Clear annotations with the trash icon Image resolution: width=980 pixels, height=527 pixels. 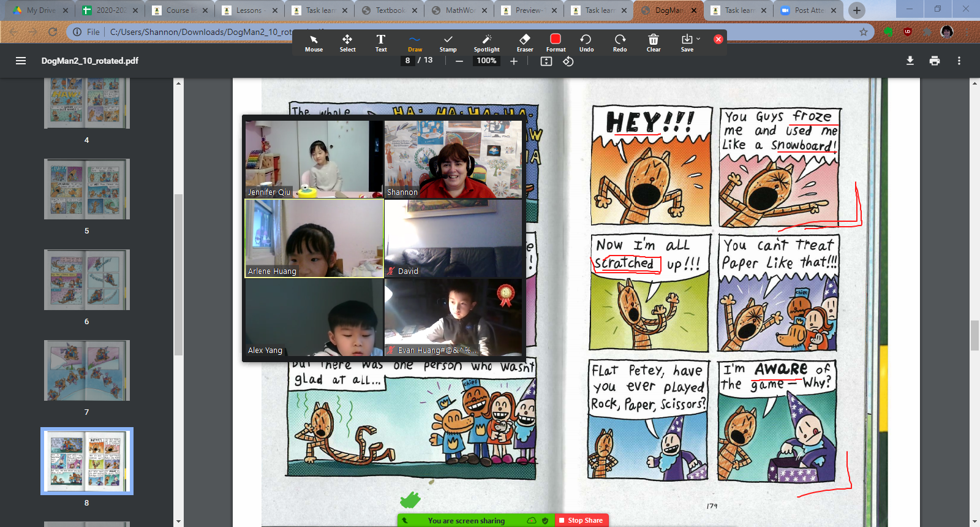(654, 43)
